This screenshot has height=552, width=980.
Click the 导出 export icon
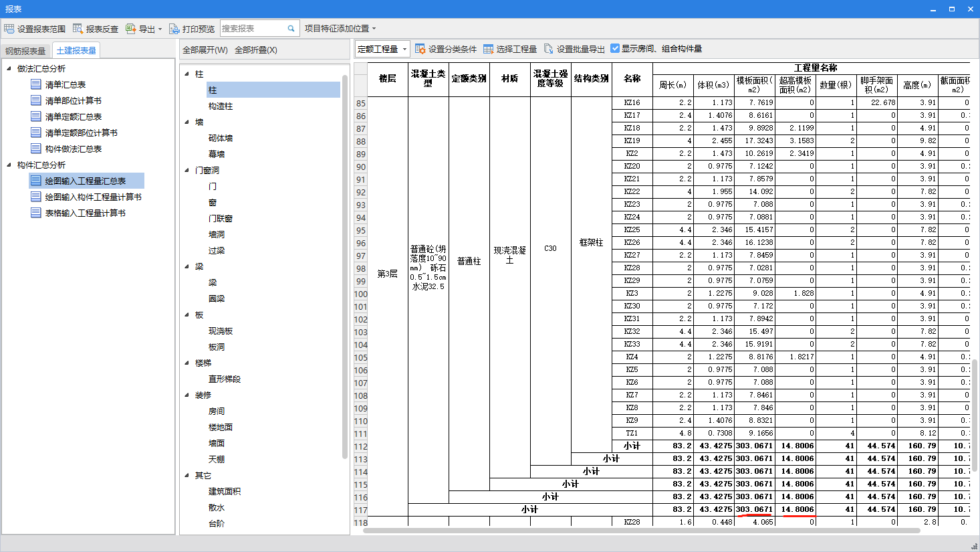[x=130, y=29]
